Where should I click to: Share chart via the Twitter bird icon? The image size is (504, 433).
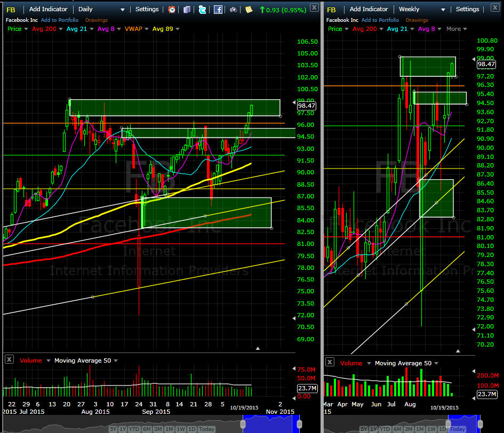(202, 10)
